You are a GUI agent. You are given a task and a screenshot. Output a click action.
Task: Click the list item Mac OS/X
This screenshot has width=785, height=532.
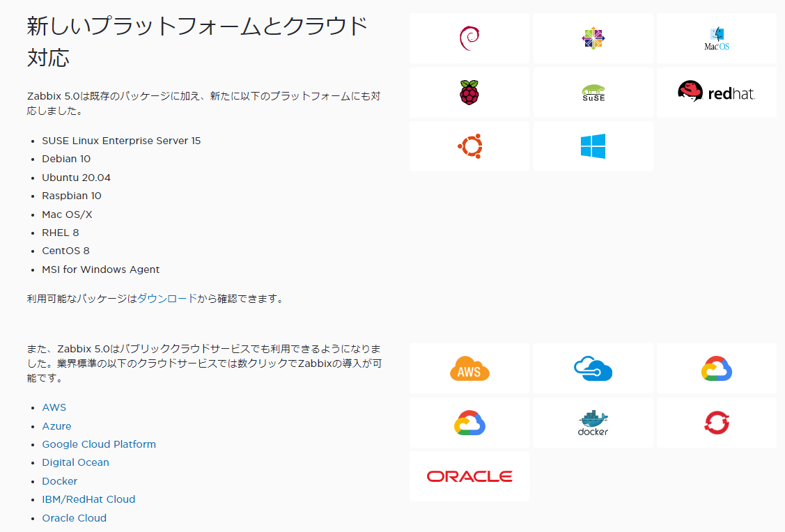(x=67, y=214)
